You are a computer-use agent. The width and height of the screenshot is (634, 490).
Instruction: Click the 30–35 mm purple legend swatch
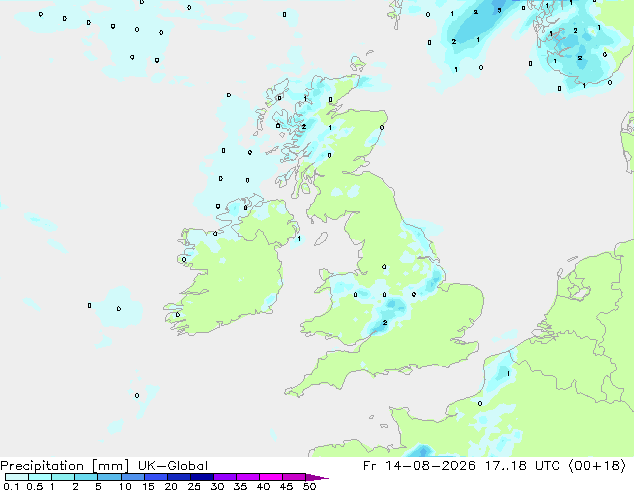click(x=225, y=477)
